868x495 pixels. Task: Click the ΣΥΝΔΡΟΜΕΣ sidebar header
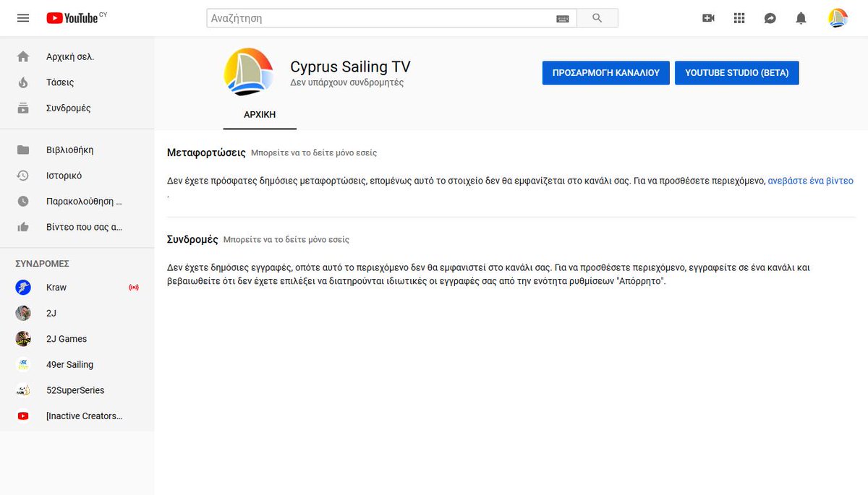pos(42,264)
